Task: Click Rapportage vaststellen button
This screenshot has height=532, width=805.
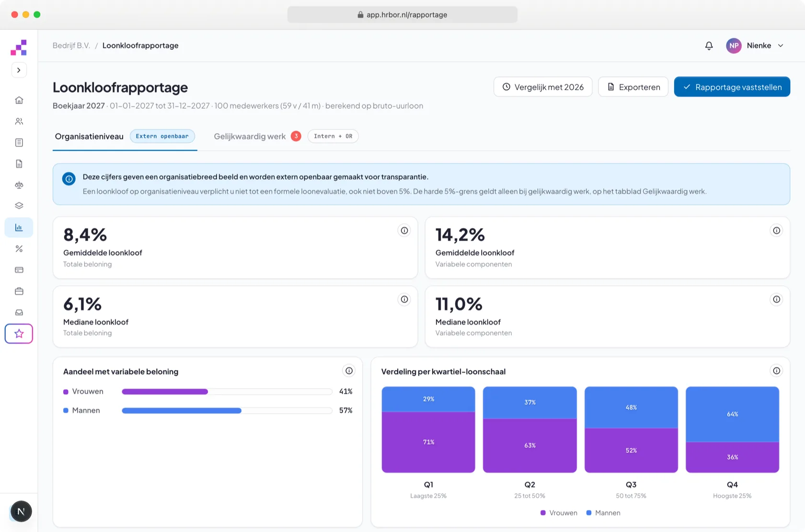Action: pyautogui.click(x=732, y=87)
